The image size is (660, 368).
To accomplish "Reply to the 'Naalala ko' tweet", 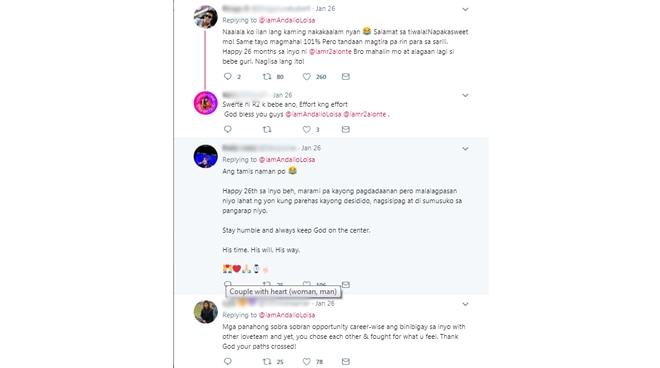I will tap(228, 76).
